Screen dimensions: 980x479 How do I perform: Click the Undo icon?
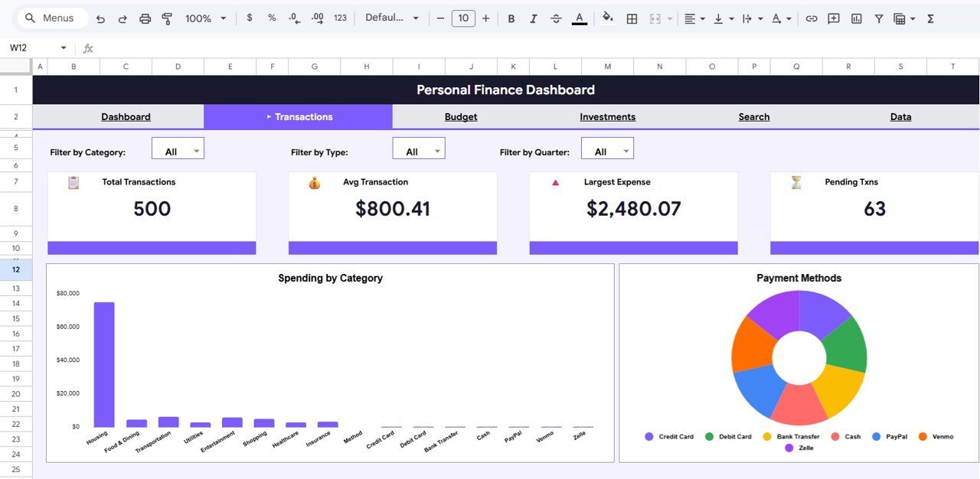click(x=100, y=18)
